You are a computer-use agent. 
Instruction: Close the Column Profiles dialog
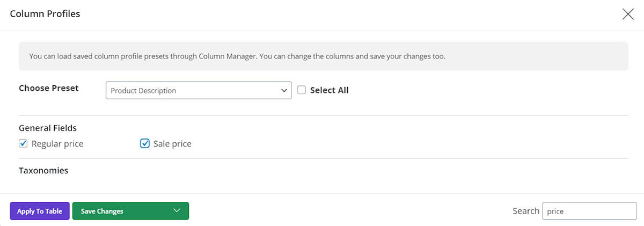click(628, 14)
